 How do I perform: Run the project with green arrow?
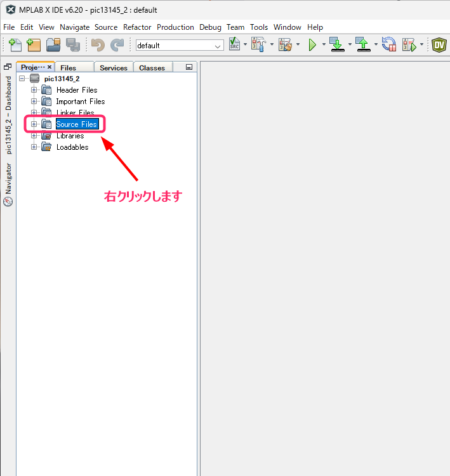coord(312,45)
